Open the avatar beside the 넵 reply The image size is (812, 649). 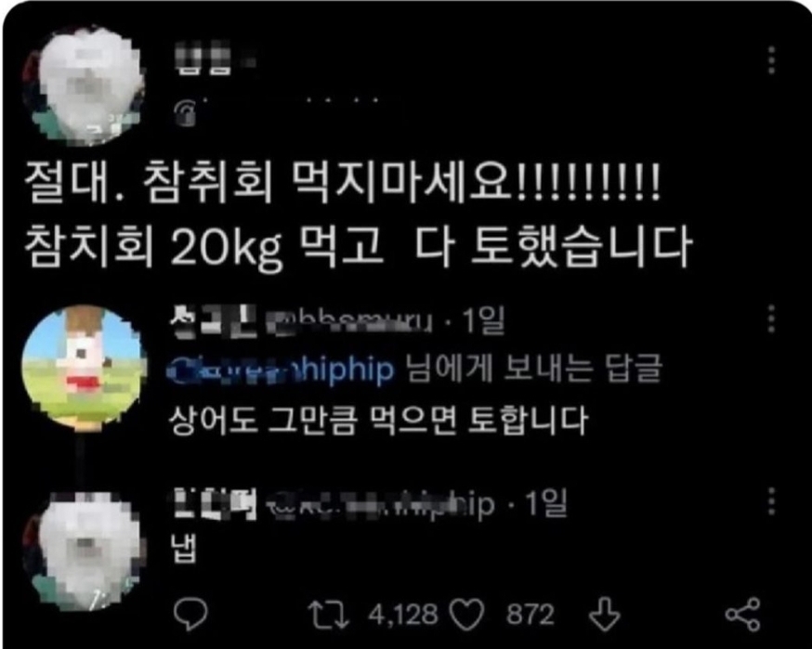84,552
